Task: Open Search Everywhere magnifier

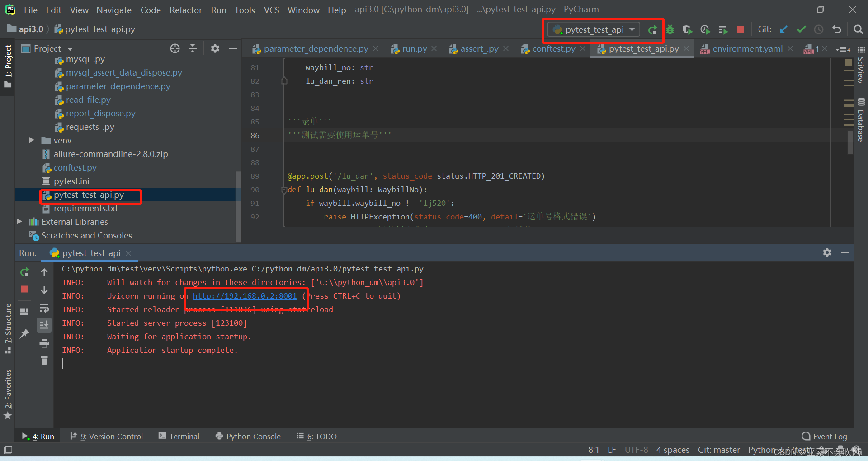Action: pos(858,29)
